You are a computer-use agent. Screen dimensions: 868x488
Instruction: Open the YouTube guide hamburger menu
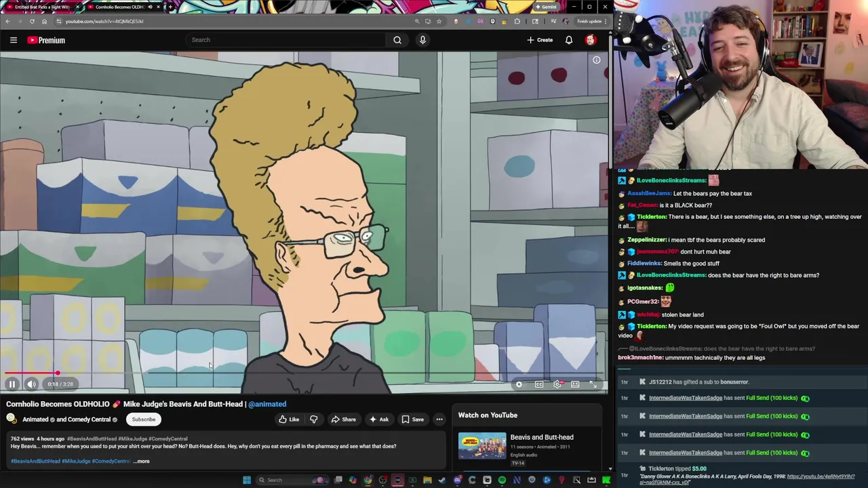13,40
